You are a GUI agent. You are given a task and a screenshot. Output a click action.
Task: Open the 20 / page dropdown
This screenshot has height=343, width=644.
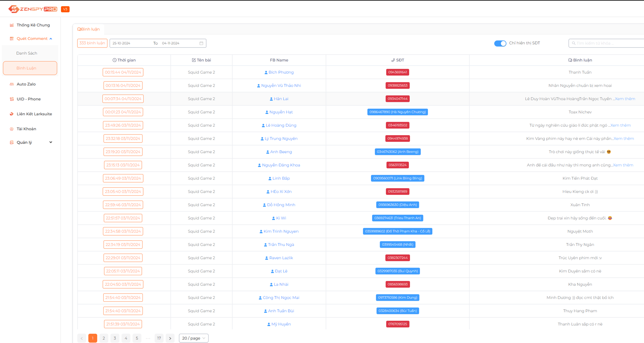click(193, 338)
